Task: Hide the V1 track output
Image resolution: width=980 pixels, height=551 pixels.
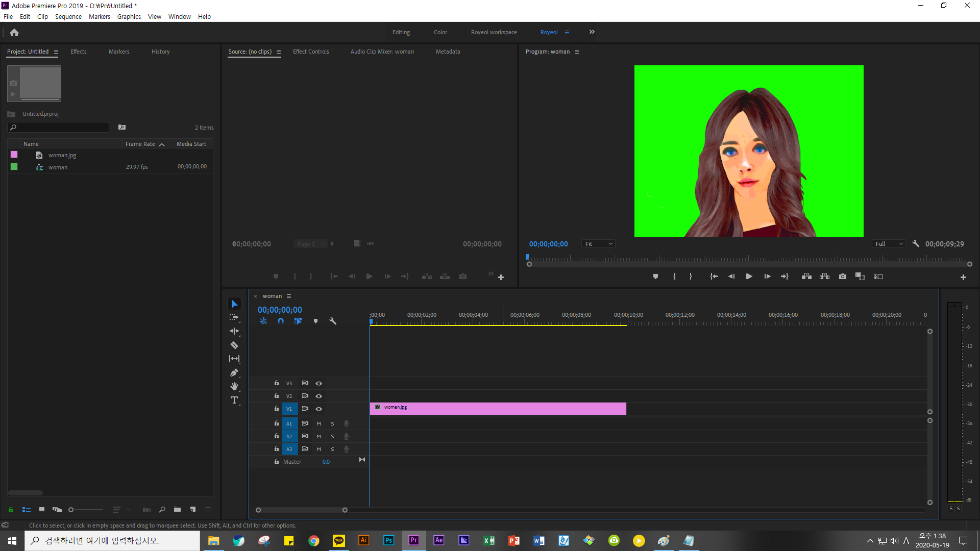Action: pos(319,409)
